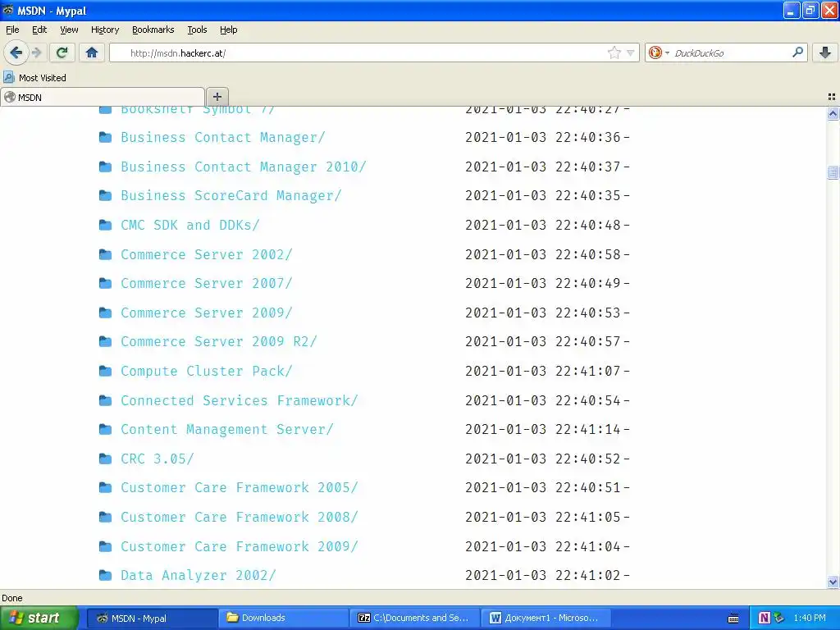The height and width of the screenshot is (630, 840).
Task: Open Commerce Server 2002/ link
Action: (x=206, y=254)
